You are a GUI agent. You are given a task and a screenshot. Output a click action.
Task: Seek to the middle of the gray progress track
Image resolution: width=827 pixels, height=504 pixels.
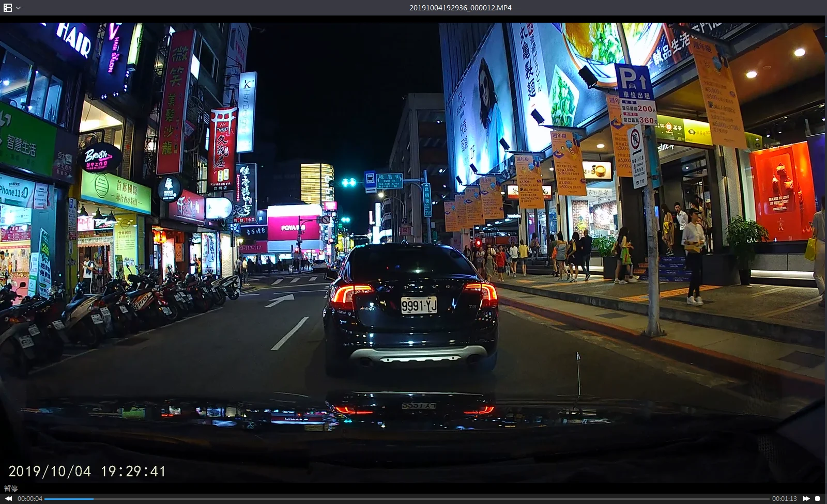(408, 498)
